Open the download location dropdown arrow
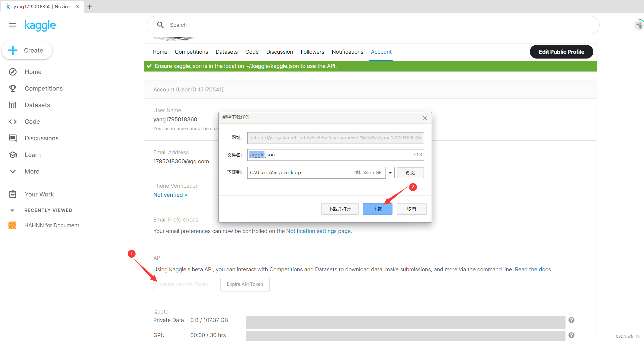 [390, 173]
